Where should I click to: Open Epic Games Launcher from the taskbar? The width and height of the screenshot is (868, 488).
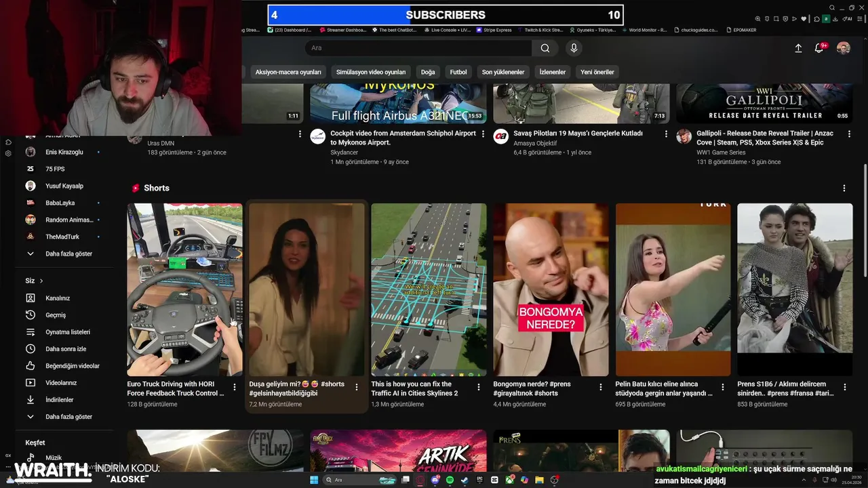click(479, 480)
